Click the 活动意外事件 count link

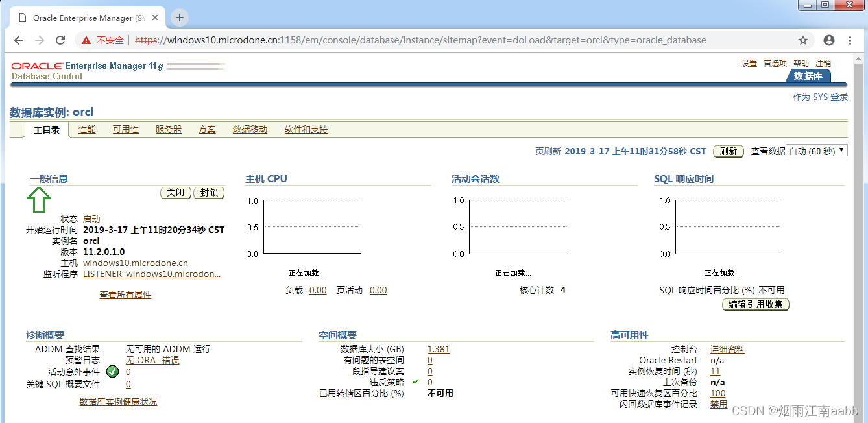click(128, 372)
